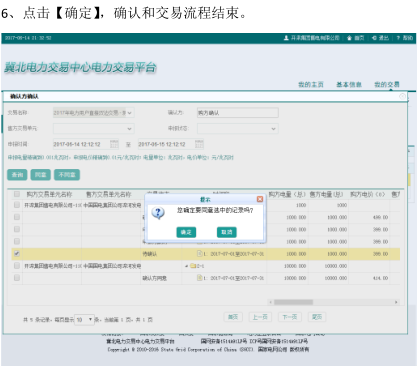Image resolution: width=418 pixels, height=368 pixels.
Task: Click the document icon in 待确认 row
Action: 199,254
